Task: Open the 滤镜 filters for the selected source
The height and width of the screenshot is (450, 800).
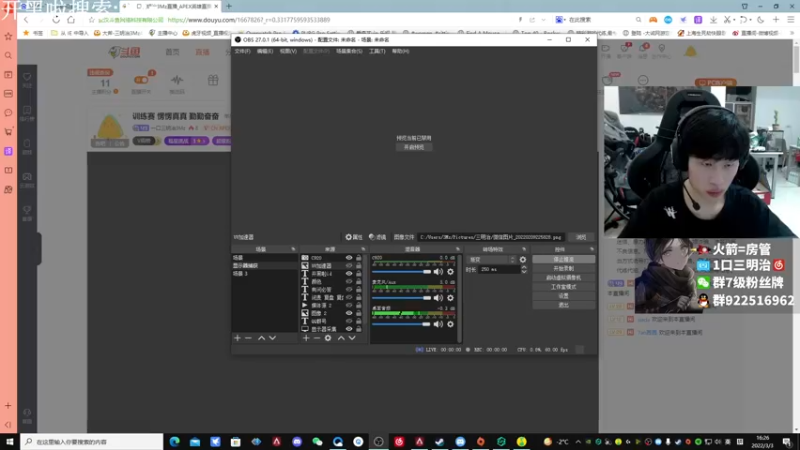Action: [378, 237]
